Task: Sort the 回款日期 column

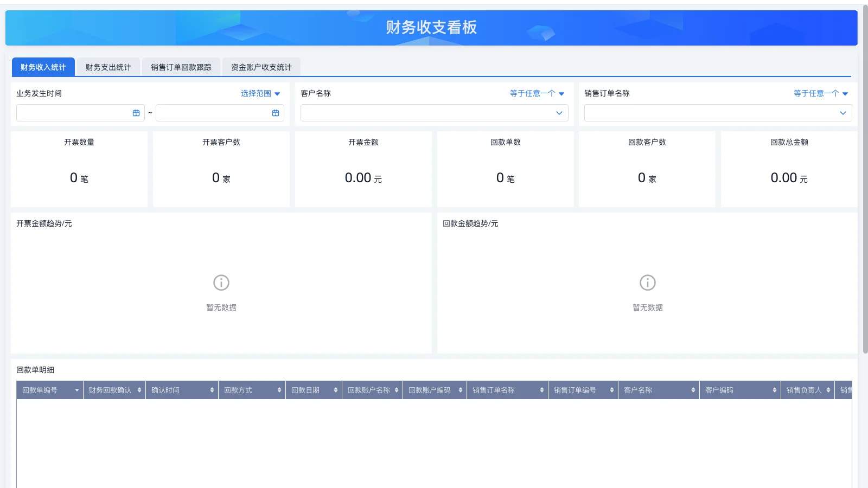Action: [x=335, y=390]
